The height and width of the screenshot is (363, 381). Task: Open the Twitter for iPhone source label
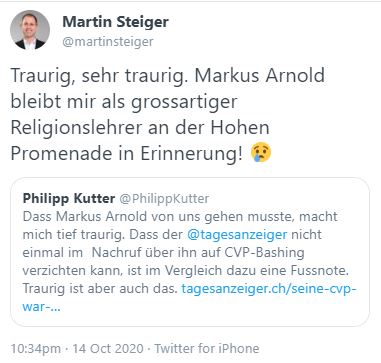(x=207, y=349)
